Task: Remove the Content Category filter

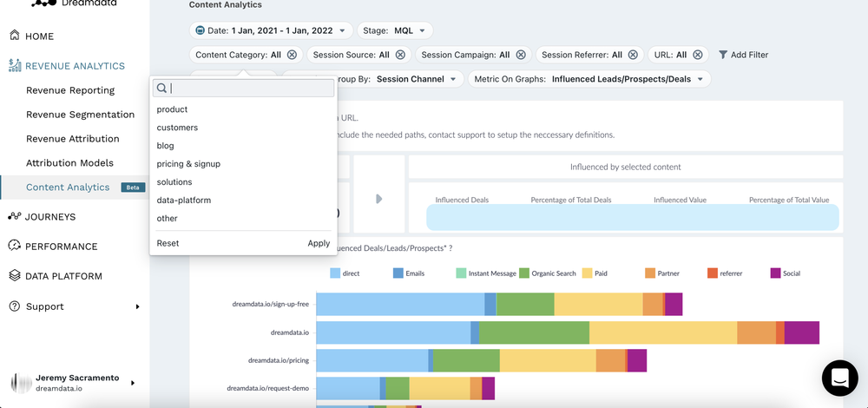Action: 292,55
